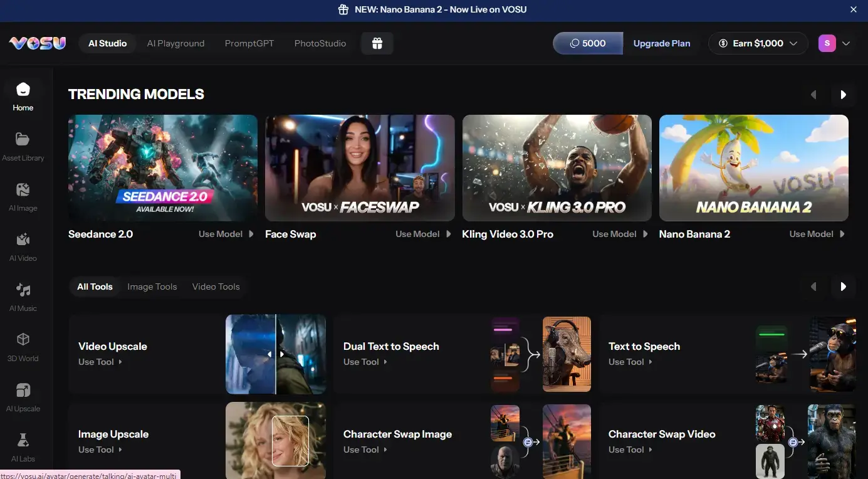Image resolution: width=868 pixels, height=479 pixels.
Task: Click the TRENDING MODELS heading
Action: tap(136, 94)
